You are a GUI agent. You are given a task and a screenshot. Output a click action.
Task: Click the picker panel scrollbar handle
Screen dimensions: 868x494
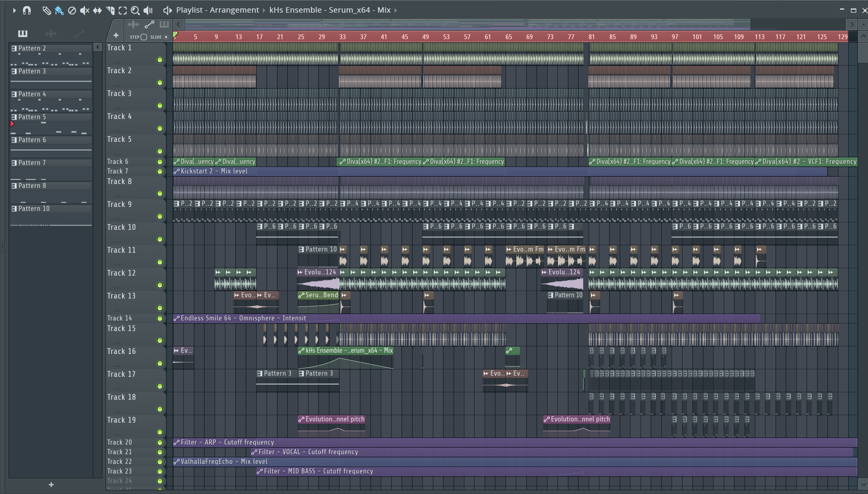[x=97, y=47]
